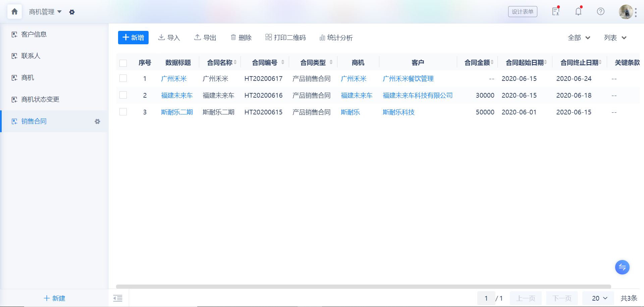This screenshot has height=307, width=644.
Task: Open customer link 广州禾米餐饮管理
Action: tap(408, 79)
